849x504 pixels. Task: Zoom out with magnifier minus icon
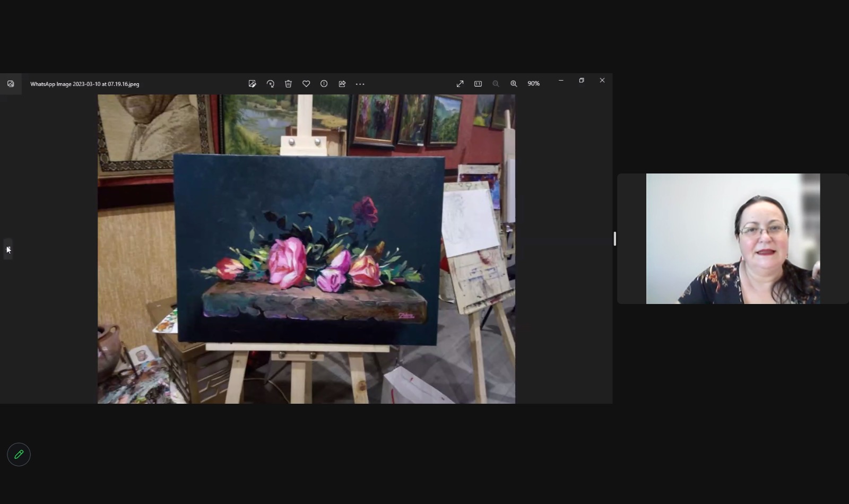pyautogui.click(x=496, y=84)
